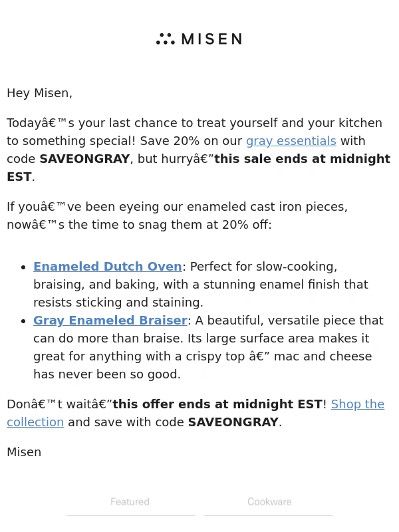Screen dimensions: 399x532
Task: Open the Enameled Dutch Oven link
Action: point(108,267)
